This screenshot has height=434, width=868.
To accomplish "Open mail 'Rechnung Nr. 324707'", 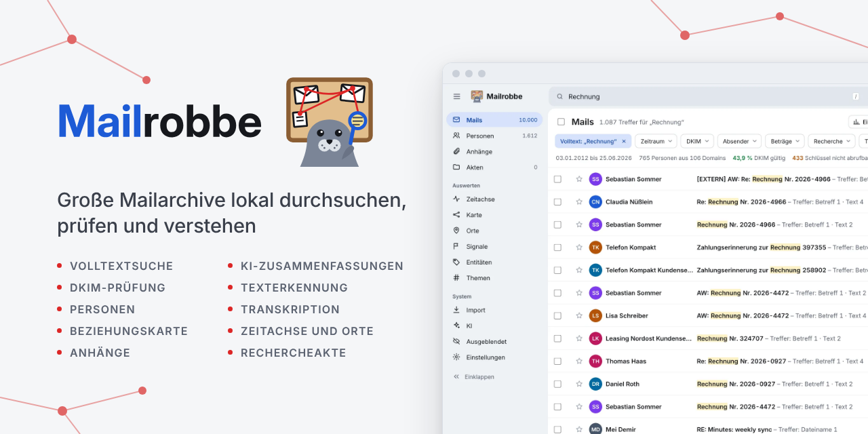I will 730,338.
